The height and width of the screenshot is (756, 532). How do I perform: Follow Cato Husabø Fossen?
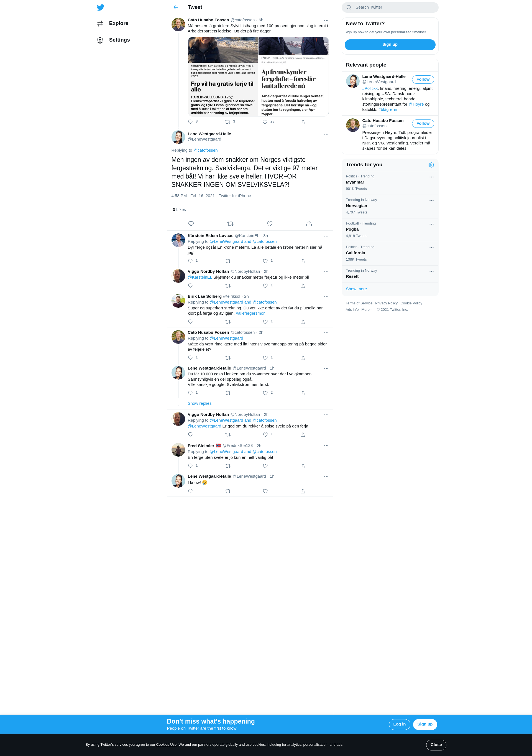tap(423, 123)
